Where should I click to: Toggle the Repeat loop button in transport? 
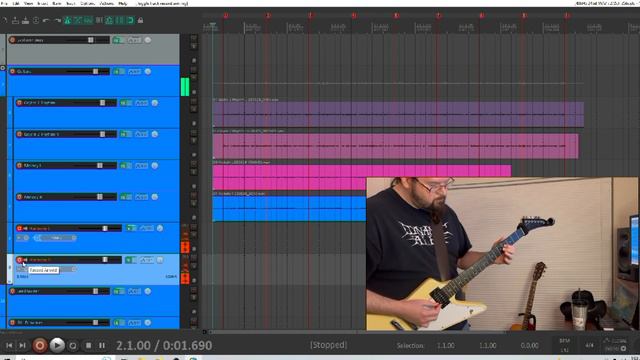pyautogui.click(x=73, y=346)
